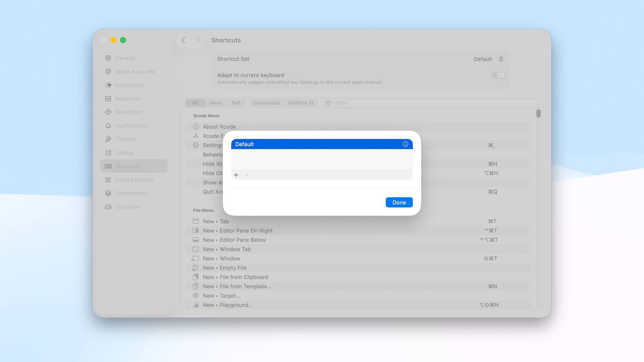
Task: Select New Playground shortcut row
Action: click(x=335, y=305)
